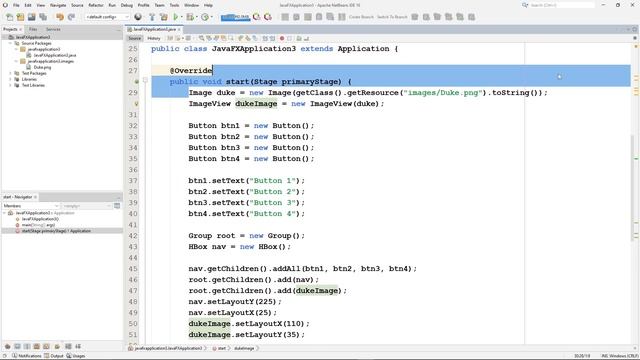Toggle the Show Inherited Members navigator filter
This screenshot has height=360, width=640.
pyautogui.click(x=8, y=347)
